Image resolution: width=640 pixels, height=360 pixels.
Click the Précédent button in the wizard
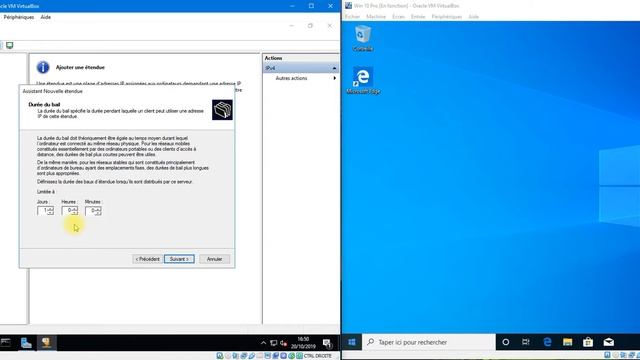[147, 259]
